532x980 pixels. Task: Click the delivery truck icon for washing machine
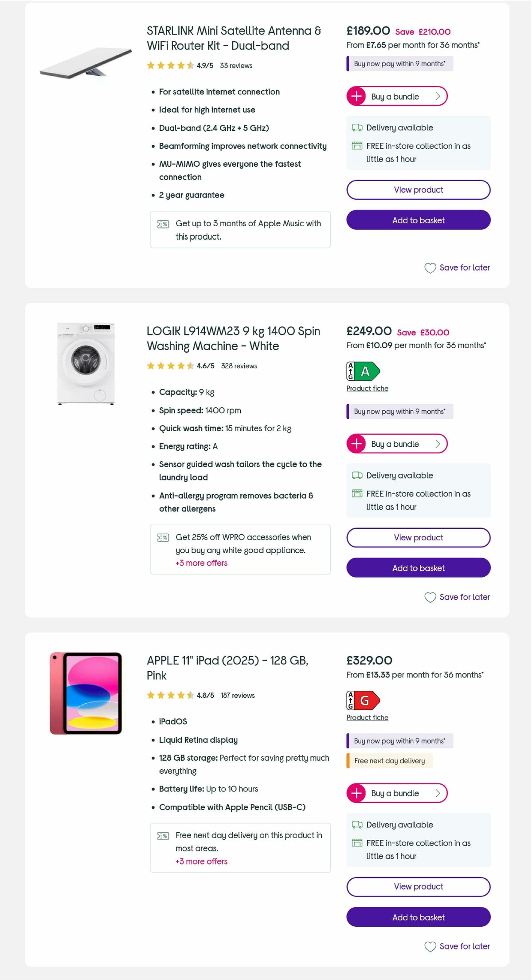click(356, 475)
